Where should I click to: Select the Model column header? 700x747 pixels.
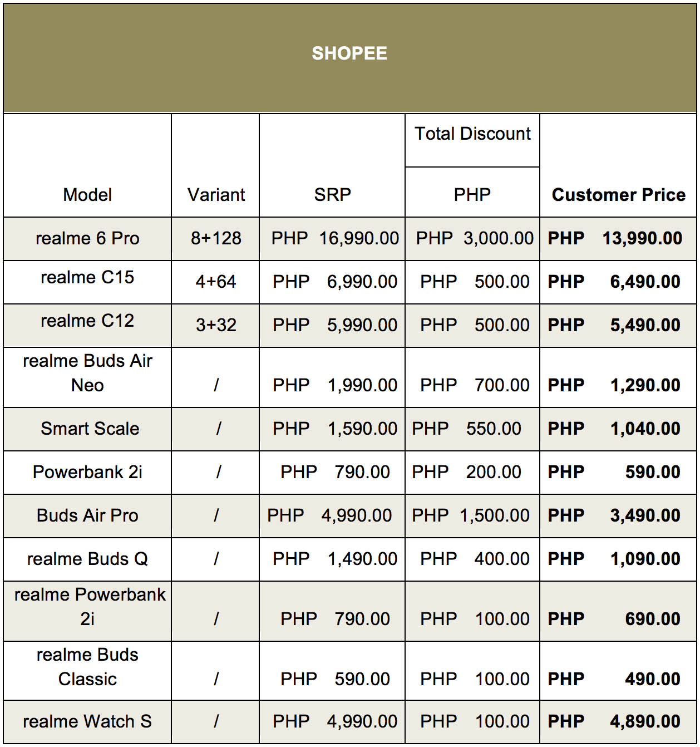(87, 165)
